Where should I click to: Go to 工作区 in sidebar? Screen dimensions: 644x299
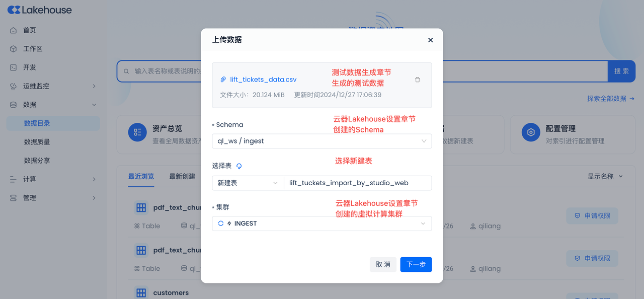[32, 49]
